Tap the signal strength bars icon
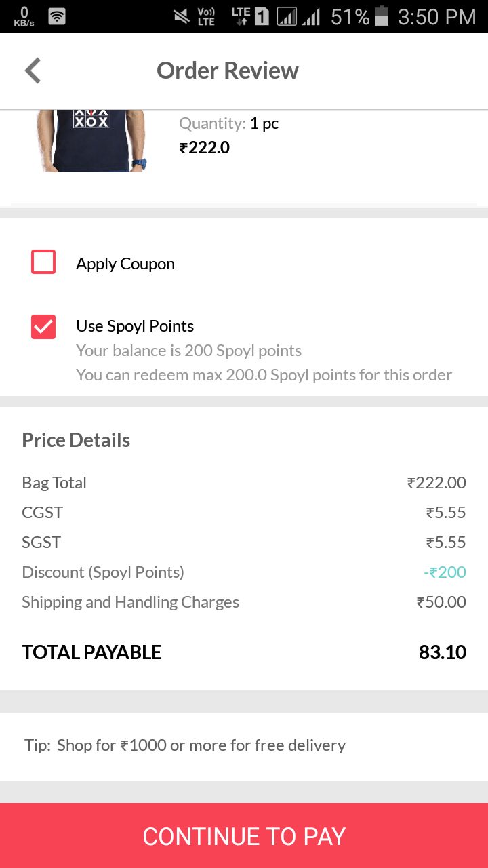The height and width of the screenshot is (868, 488). [x=311, y=16]
